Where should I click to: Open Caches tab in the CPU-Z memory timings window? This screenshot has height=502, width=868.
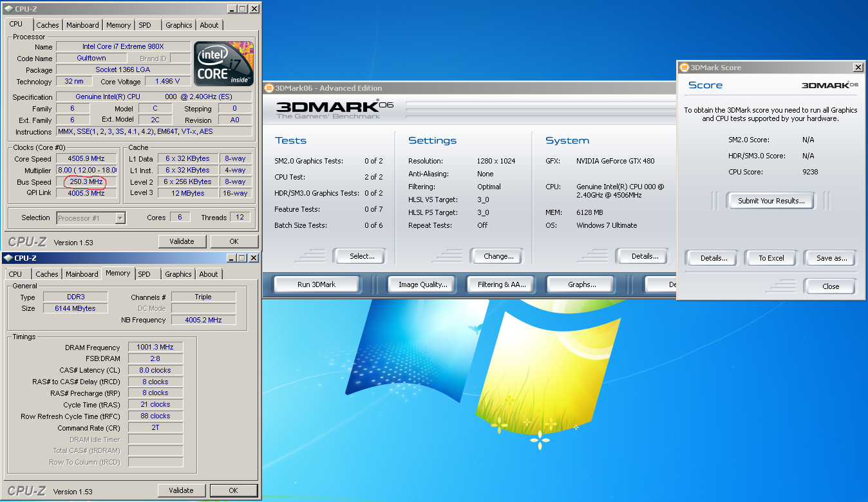[47, 274]
